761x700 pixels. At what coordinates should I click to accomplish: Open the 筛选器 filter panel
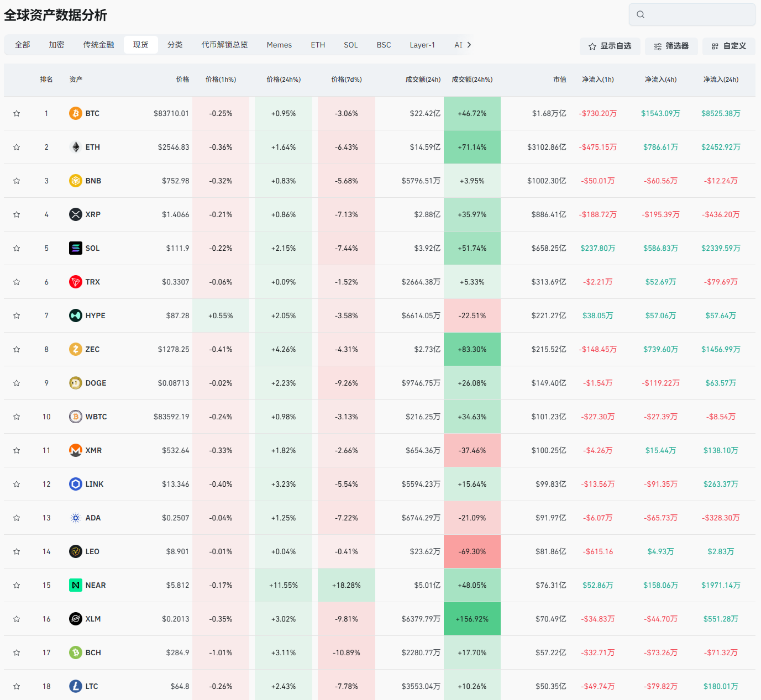pos(671,46)
